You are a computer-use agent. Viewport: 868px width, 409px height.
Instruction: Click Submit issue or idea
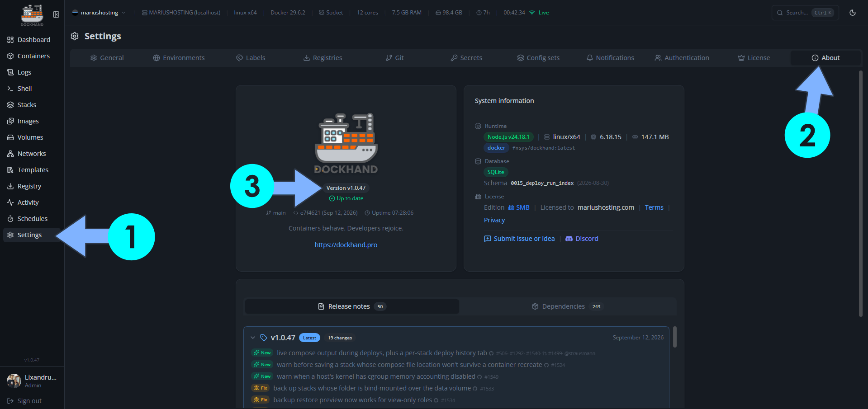click(519, 239)
